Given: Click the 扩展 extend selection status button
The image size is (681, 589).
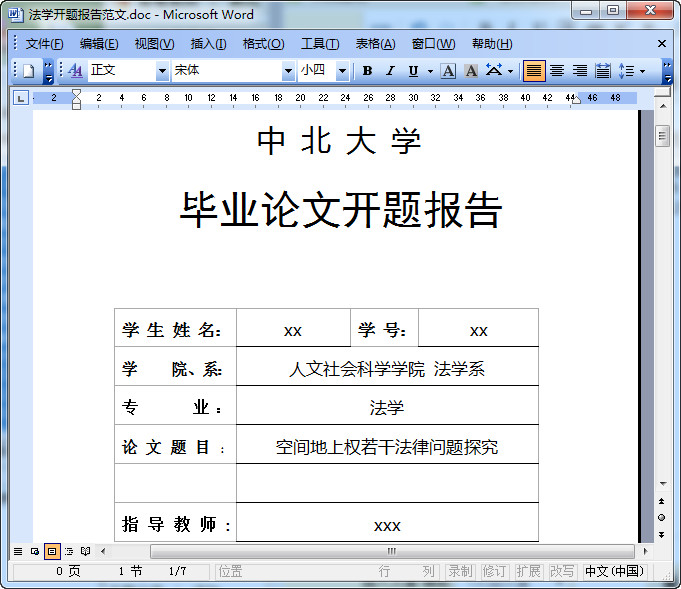Looking at the screenshot, I should point(528,572).
